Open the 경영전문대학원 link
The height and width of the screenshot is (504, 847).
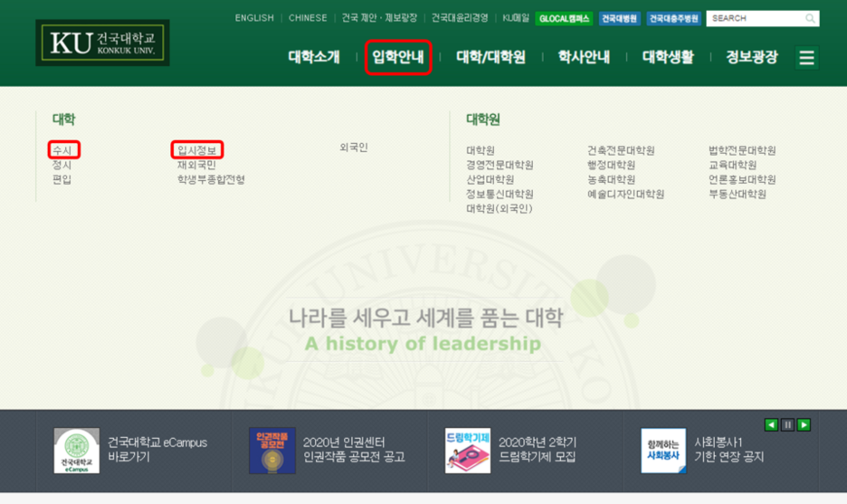(500, 165)
